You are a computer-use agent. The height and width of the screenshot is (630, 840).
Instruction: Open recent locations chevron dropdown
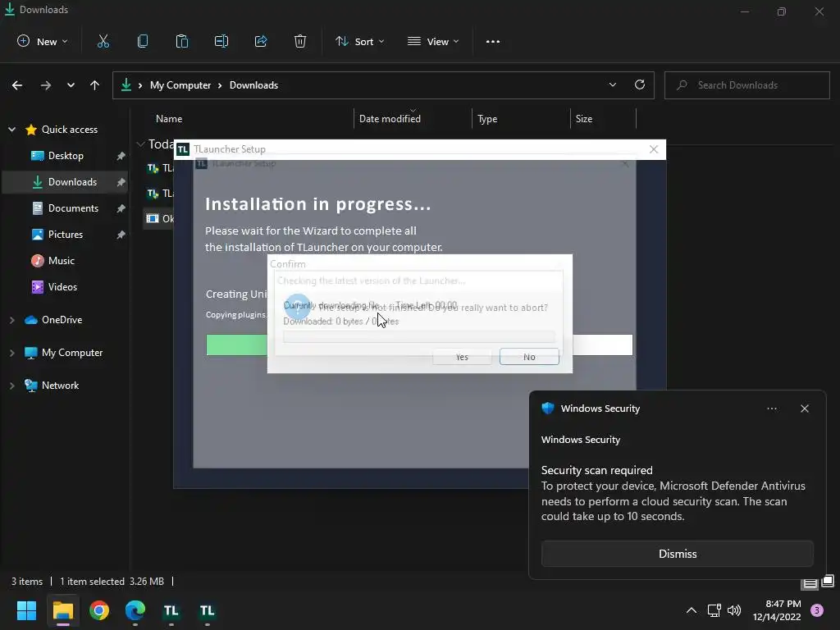pos(71,85)
